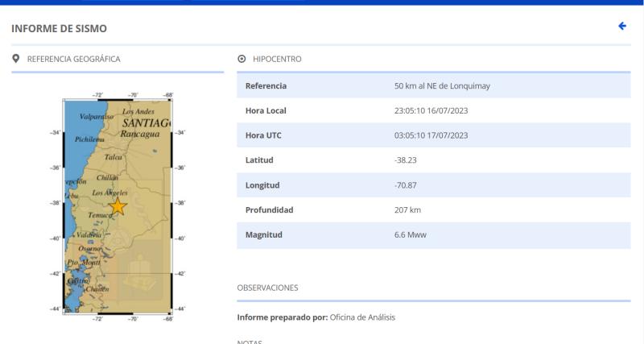Select the latitude value -38.23
Image resolution: width=644 pixels, height=344 pixels.
[405, 160]
